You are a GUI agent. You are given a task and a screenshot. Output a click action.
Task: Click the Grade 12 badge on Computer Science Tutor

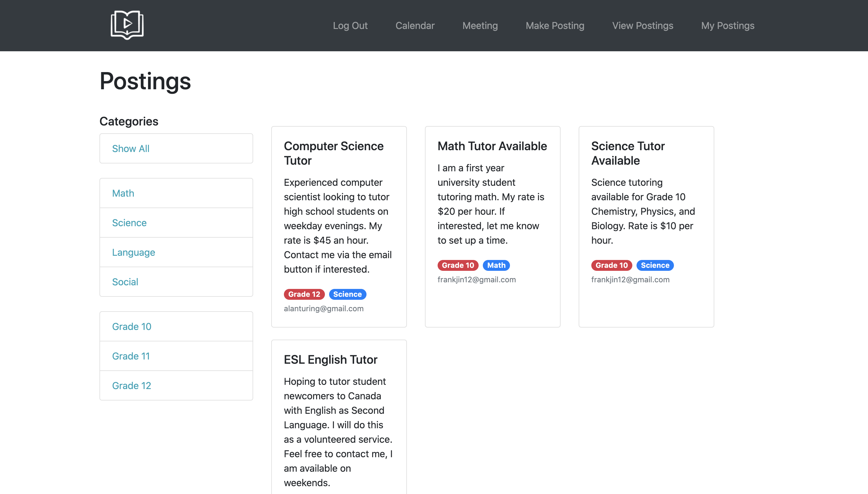[x=304, y=294]
